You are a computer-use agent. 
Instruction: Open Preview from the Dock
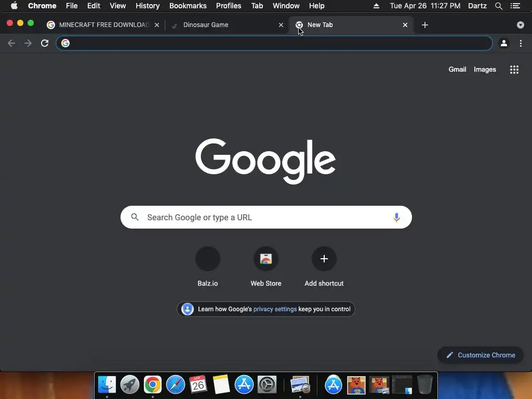pos(300,385)
